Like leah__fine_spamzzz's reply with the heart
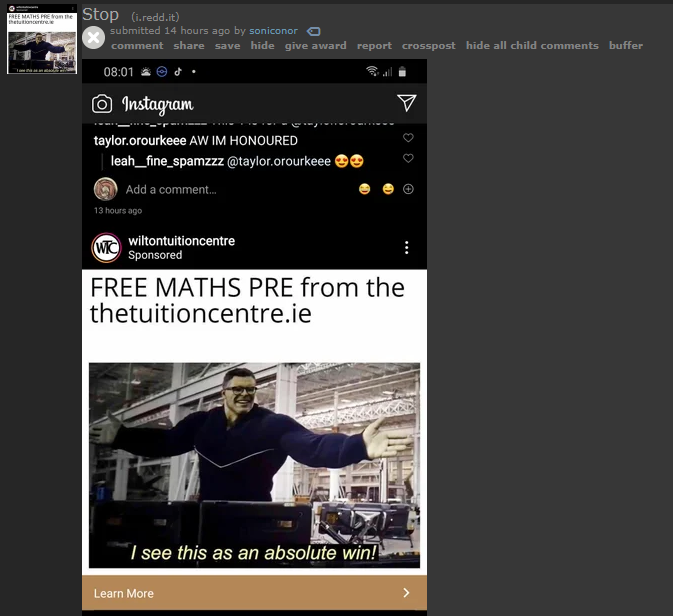 408,158
